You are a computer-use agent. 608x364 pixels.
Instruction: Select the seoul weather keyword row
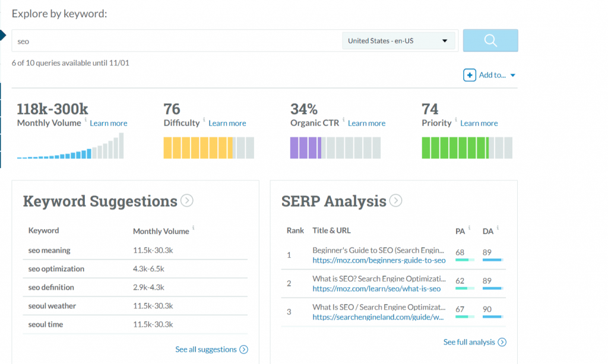pos(135,306)
